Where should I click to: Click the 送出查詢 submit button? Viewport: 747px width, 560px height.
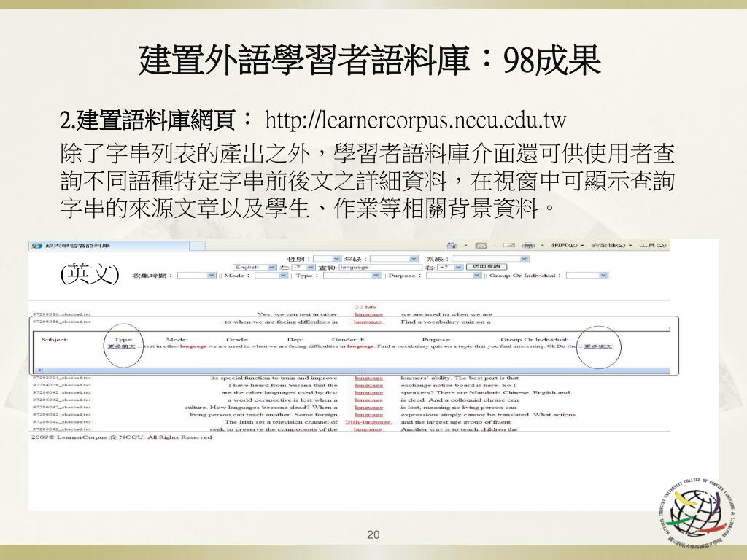click(x=487, y=267)
